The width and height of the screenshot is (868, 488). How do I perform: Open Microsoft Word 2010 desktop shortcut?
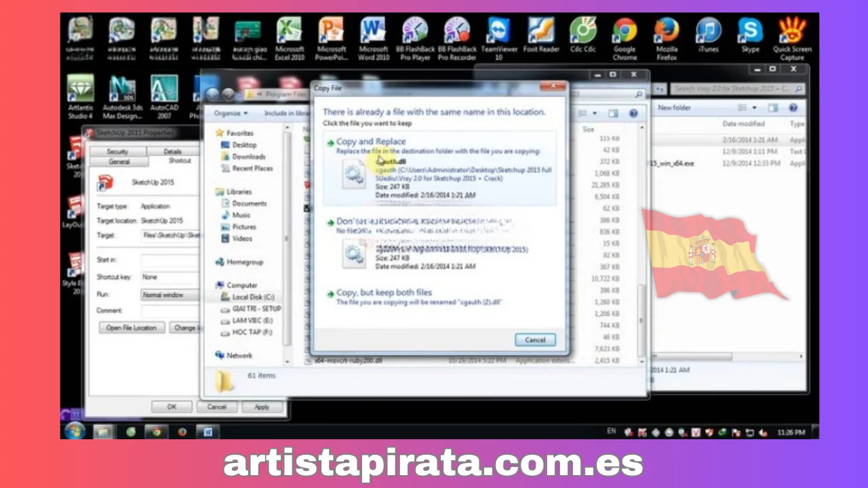pyautogui.click(x=373, y=39)
